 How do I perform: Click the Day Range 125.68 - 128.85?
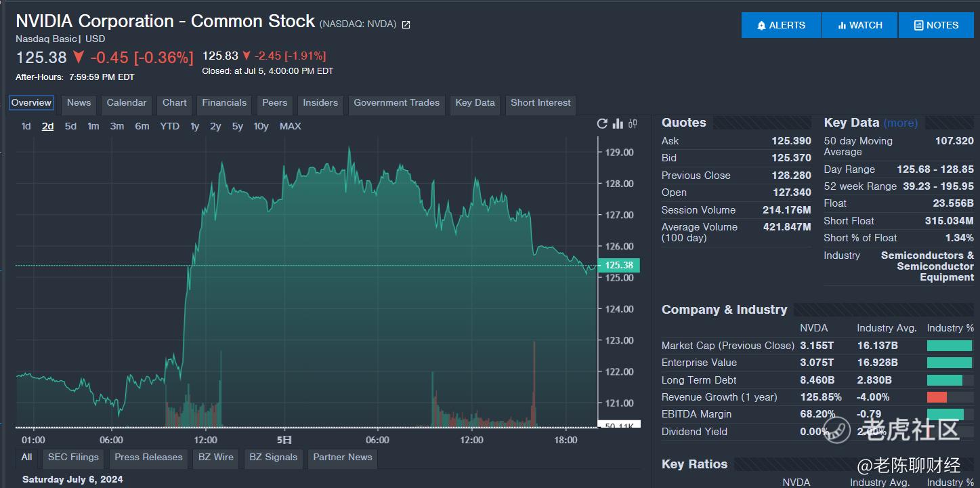click(x=935, y=169)
